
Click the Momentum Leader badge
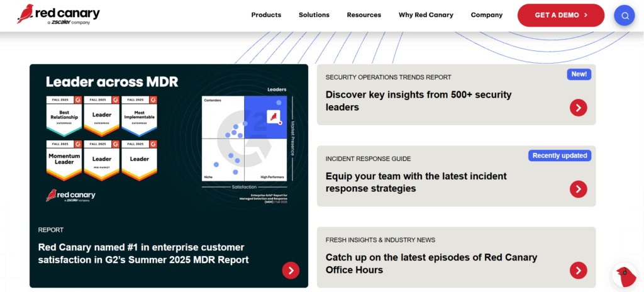(x=64, y=160)
